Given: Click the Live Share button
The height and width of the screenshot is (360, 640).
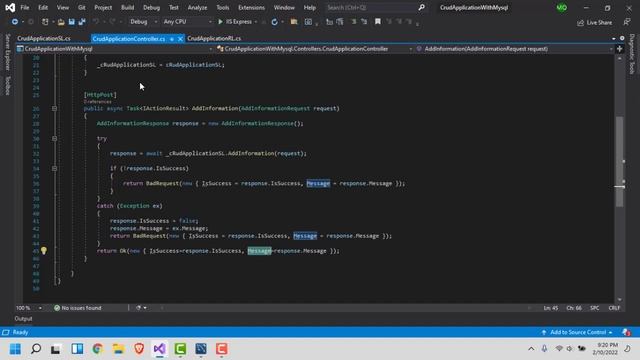Looking at the screenshot, I should [595, 22].
